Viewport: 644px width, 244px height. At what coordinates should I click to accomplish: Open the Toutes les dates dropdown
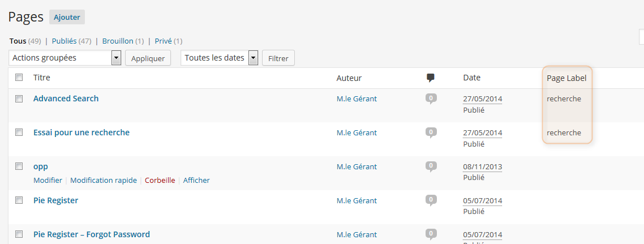[x=220, y=58]
